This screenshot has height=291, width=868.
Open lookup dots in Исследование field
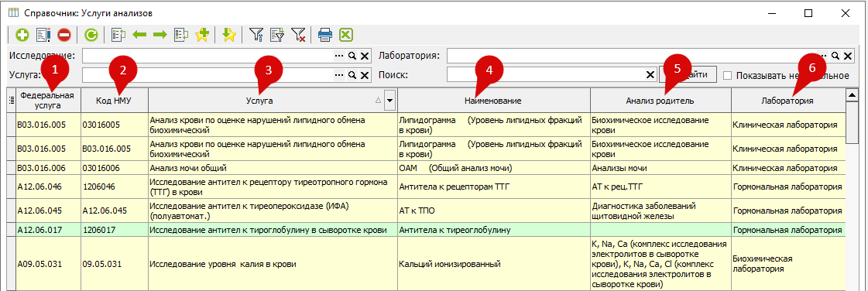(339, 56)
